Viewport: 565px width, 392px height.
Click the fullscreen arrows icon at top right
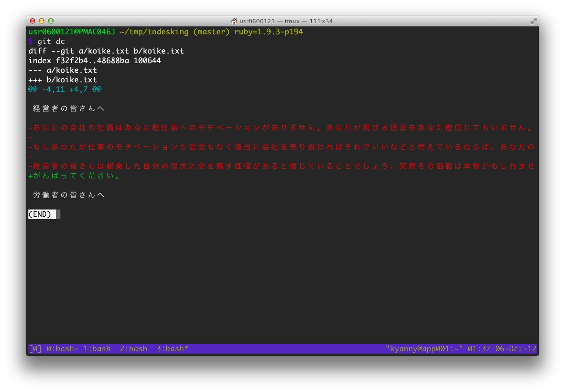(534, 21)
